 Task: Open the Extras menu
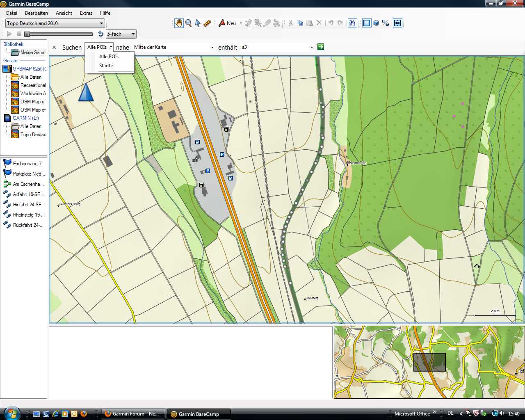86,13
